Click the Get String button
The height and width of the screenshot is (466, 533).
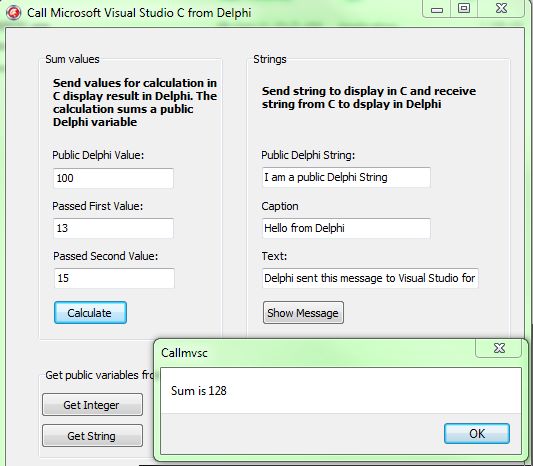(92, 435)
